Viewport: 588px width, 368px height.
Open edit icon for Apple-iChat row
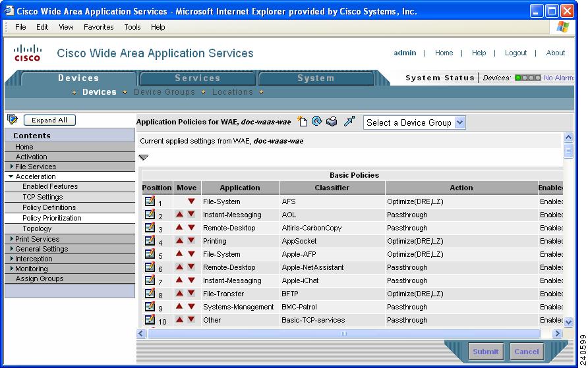(150, 280)
